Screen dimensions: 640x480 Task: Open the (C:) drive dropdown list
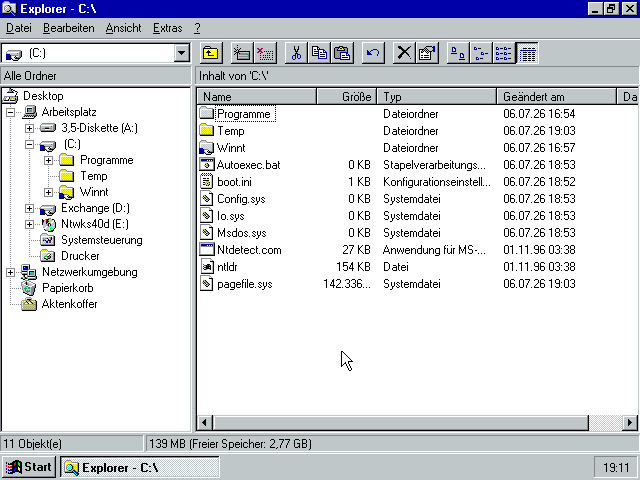click(x=182, y=53)
